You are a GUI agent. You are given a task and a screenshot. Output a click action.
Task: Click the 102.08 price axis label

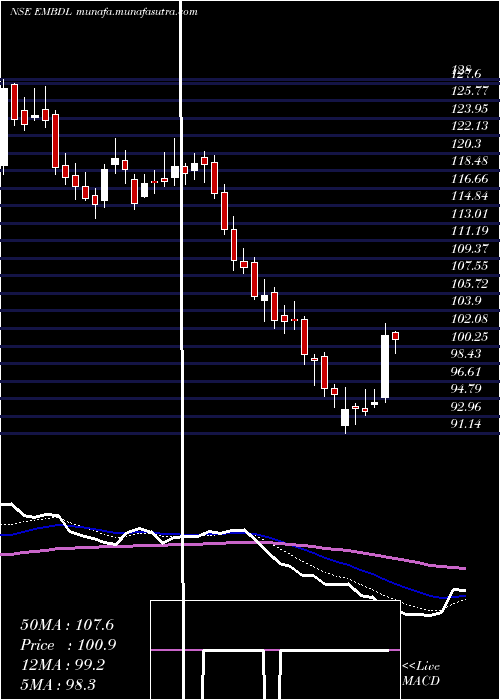tap(469, 319)
